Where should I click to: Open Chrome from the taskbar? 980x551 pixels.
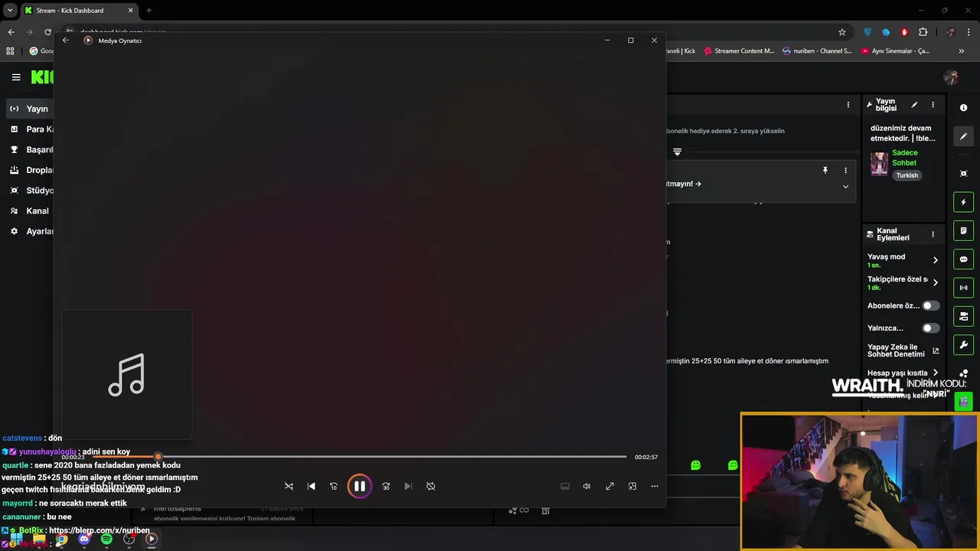coord(62,539)
